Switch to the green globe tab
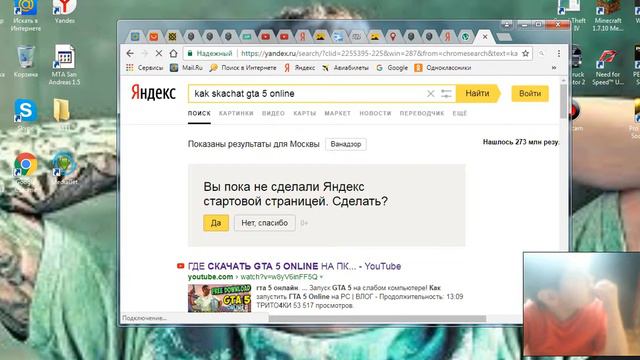The height and width of the screenshot is (360, 640). tap(465, 37)
